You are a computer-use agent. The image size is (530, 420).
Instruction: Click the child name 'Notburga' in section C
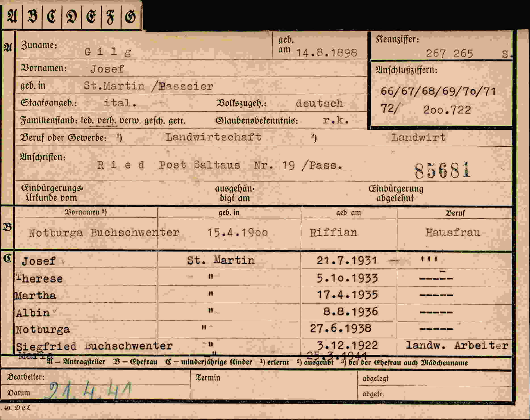(x=43, y=330)
